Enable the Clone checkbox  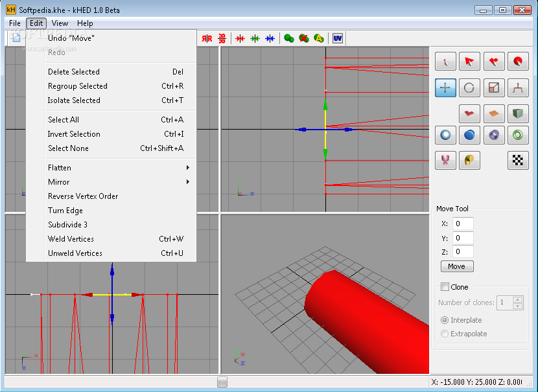click(x=445, y=287)
